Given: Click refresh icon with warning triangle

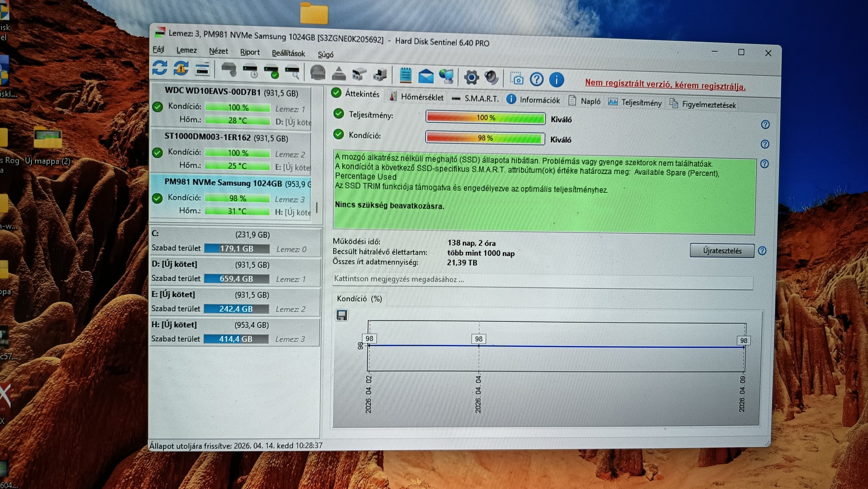Looking at the screenshot, I should click(x=181, y=68).
